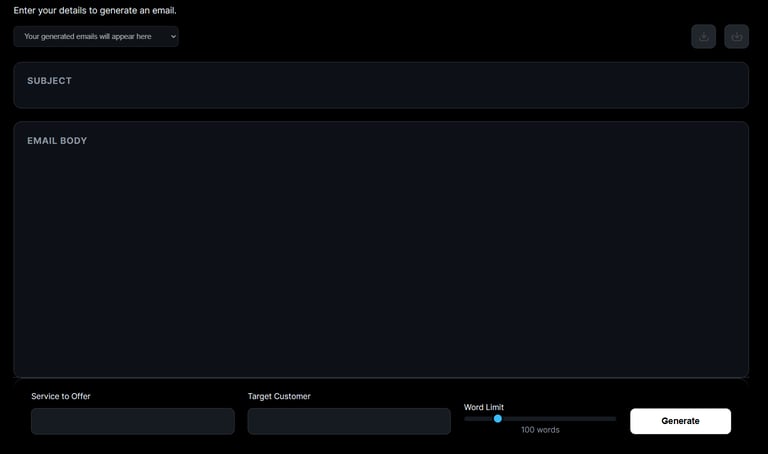Click the '100 words' value text
Image resolution: width=768 pixels, height=454 pixels.
pyautogui.click(x=540, y=430)
